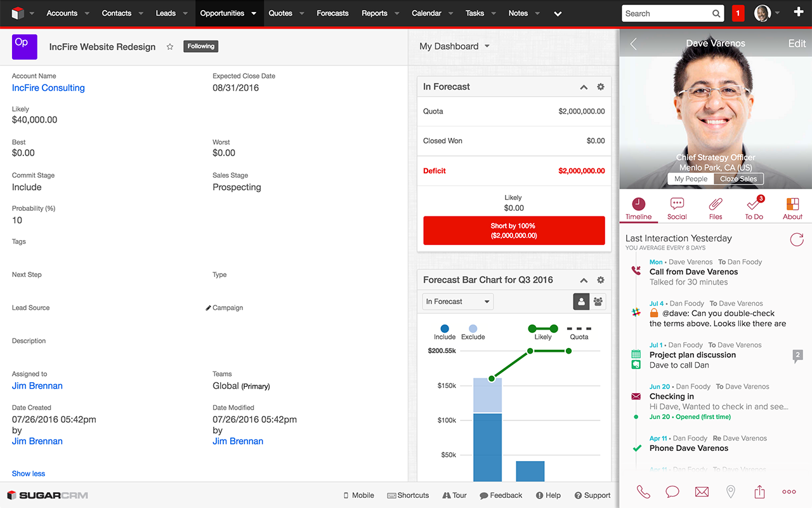Open the email envelope icon
This screenshot has height=508, width=812.
click(701, 491)
